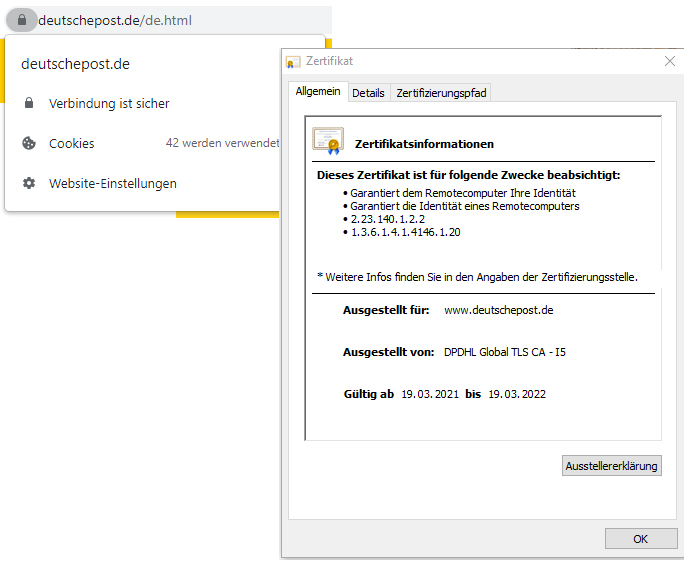Select the text 'Garantiert die Identität eines Remotecomputers'
690x563 pixels.
(465, 206)
